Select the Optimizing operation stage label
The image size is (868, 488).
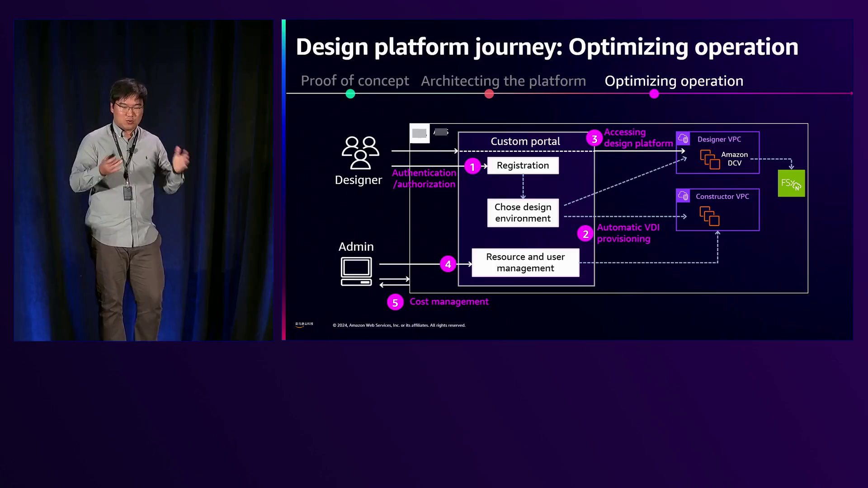[x=674, y=81]
